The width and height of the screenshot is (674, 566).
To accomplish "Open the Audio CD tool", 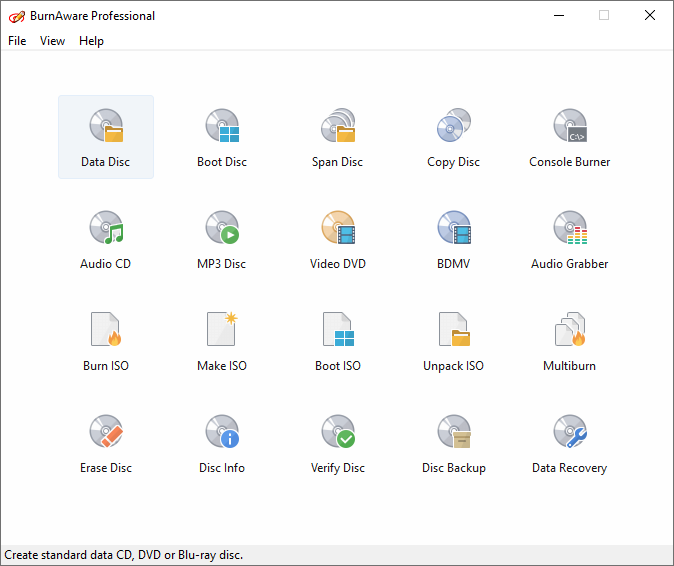I will (106, 239).
